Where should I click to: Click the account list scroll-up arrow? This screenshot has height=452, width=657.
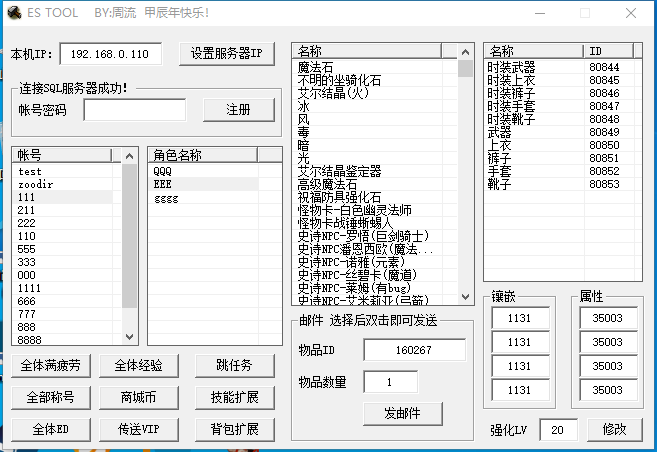(129, 156)
